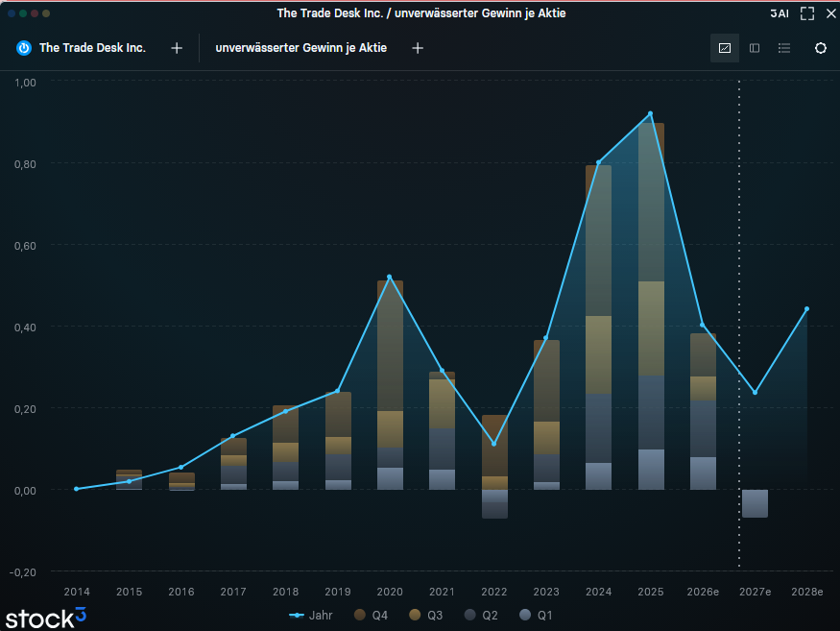Switch to split panel view

click(755, 48)
